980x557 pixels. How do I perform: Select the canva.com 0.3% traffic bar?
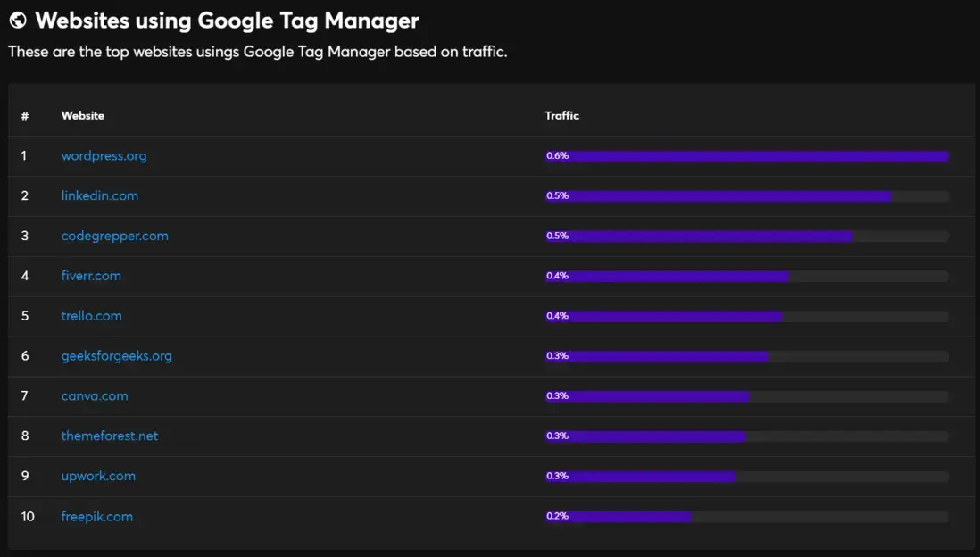[x=747, y=395]
